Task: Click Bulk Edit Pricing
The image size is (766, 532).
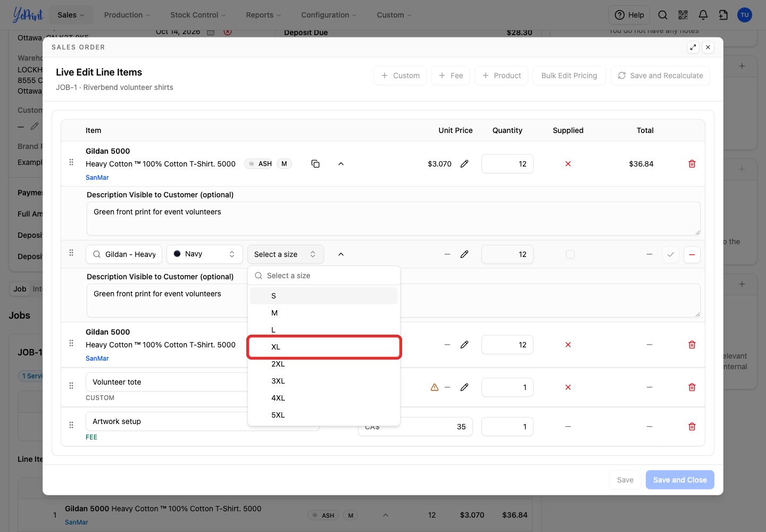Action: coord(569,76)
